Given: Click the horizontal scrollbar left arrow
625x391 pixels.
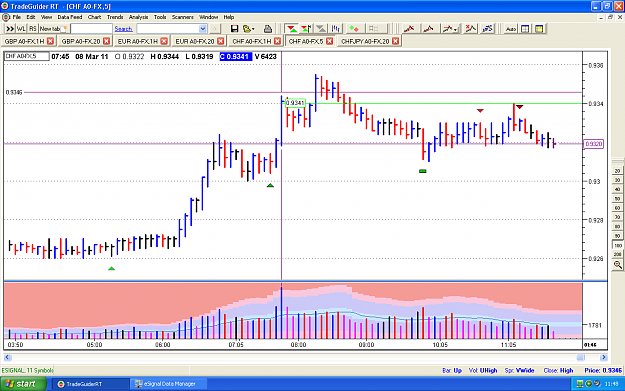Looking at the screenshot, I should click(8, 357).
